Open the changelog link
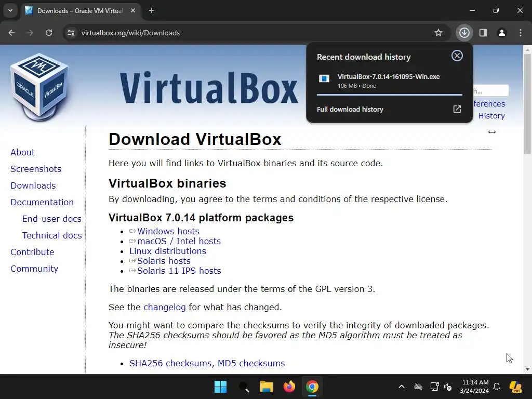The image size is (532, 399). tap(165, 308)
